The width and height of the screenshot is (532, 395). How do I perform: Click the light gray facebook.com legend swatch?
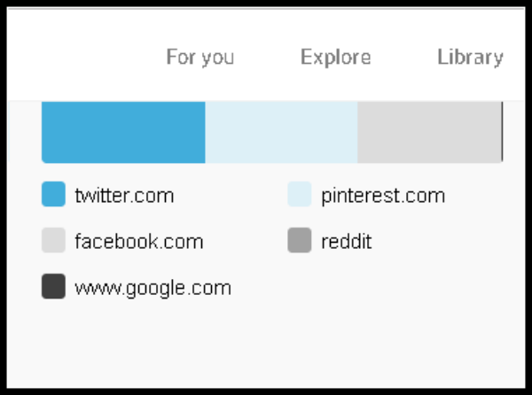53,241
